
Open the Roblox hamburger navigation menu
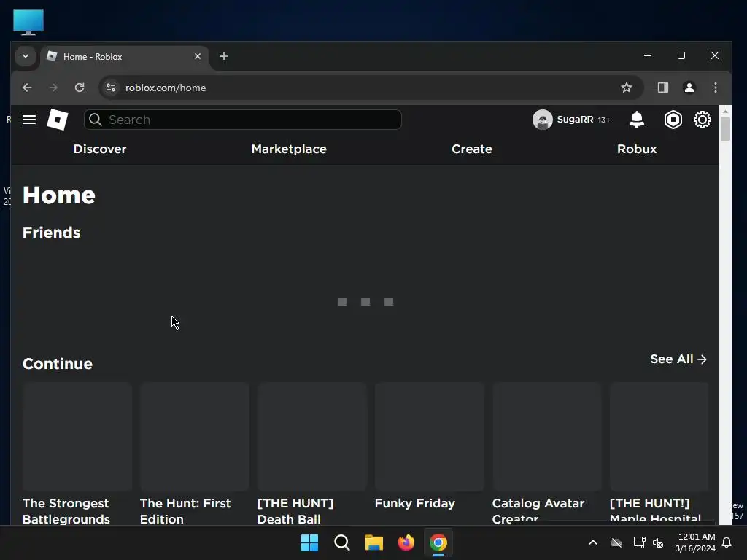[x=29, y=120]
